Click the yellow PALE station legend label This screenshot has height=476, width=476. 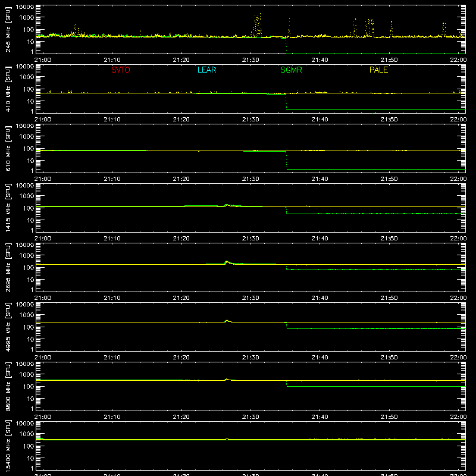tap(378, 70)
